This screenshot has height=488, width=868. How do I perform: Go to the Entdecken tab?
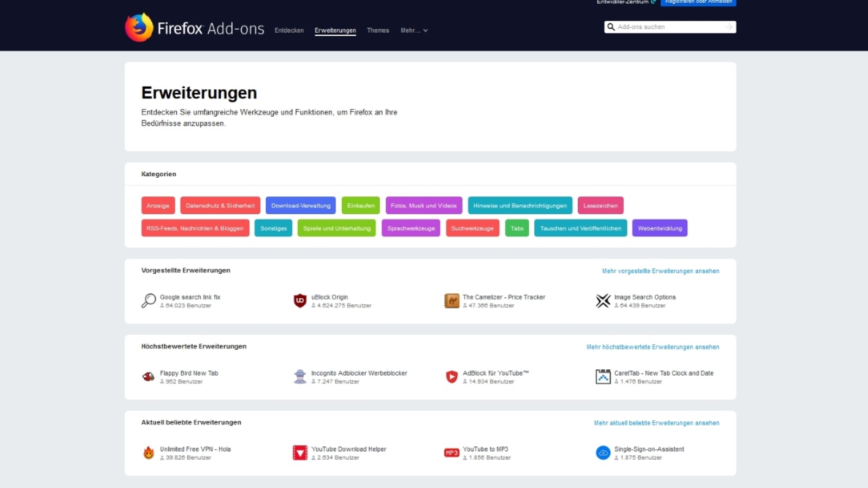[x=289, y=30]
